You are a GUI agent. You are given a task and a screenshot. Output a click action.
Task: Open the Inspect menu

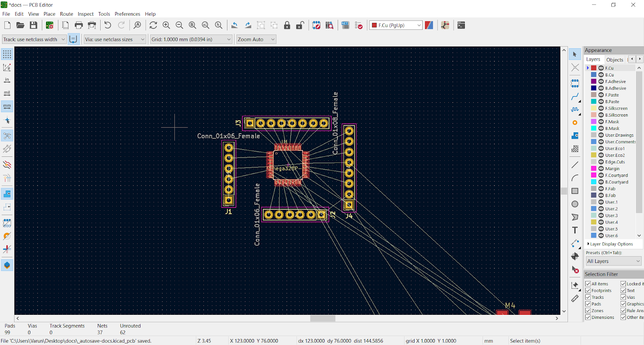85,14
